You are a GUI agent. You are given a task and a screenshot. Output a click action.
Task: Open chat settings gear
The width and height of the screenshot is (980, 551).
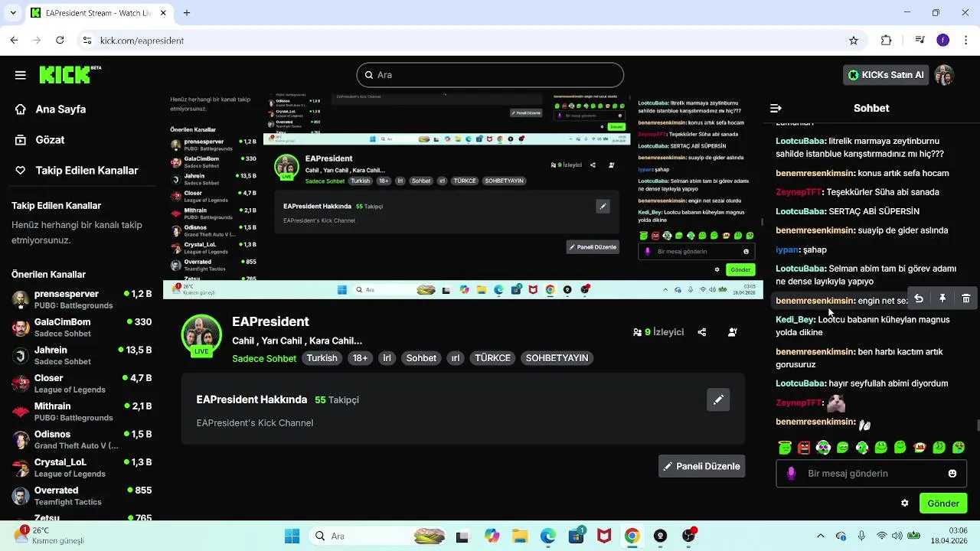905,504
